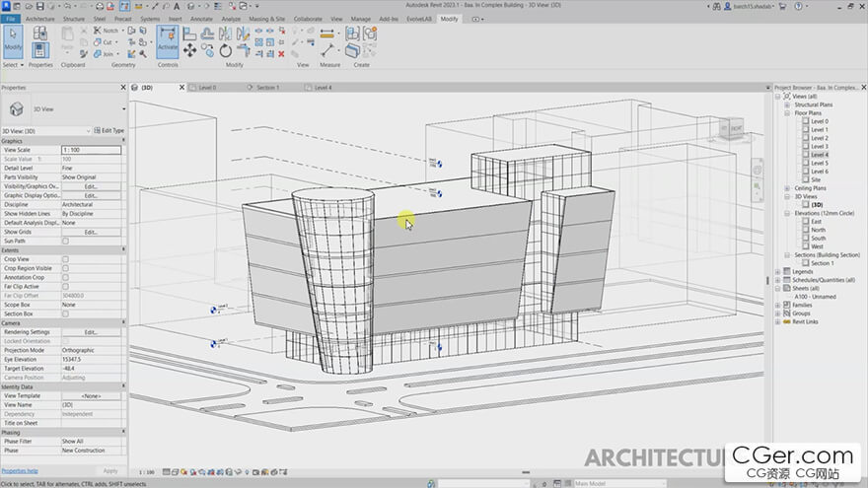Screen dimensions: 868x488
Task: Click Edit for Visibility/Graphics Overrides
Action: (x=91, y=186)
